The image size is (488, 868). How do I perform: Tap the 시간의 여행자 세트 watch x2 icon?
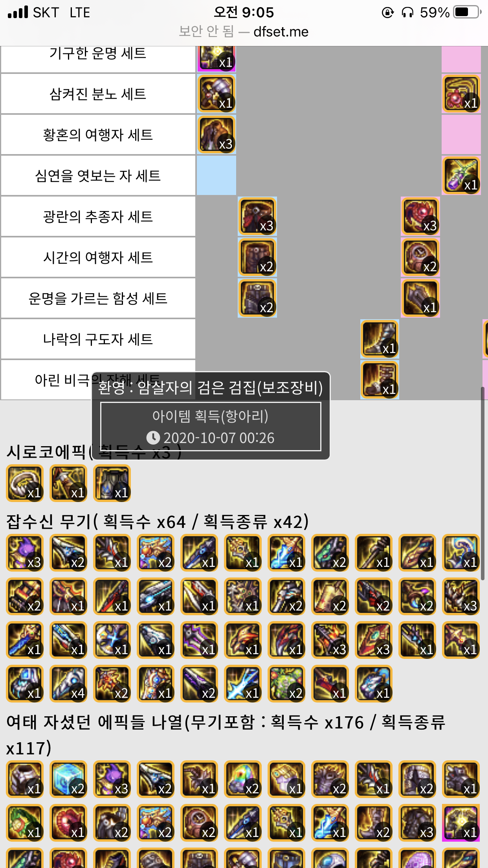coord(420,257)
